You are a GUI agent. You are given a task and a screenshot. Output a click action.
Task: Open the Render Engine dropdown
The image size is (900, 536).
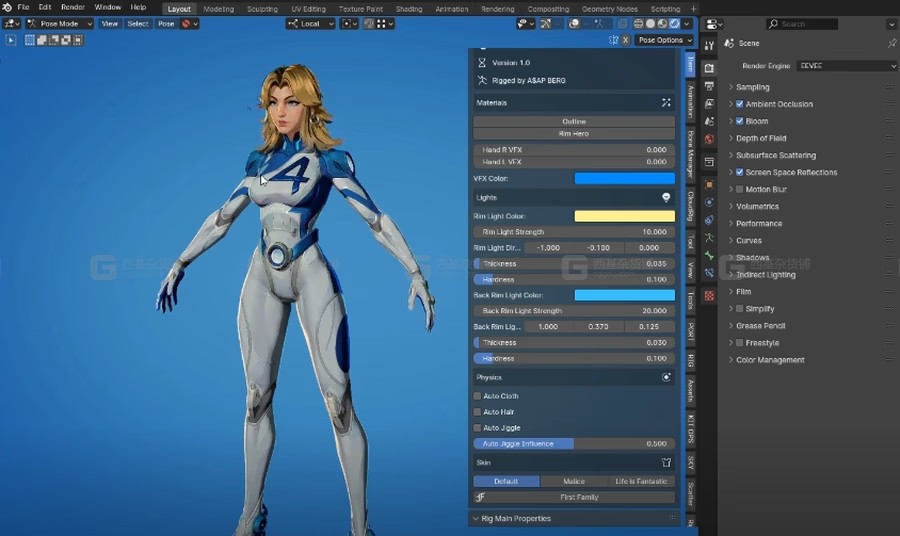[x=846, y=66]
